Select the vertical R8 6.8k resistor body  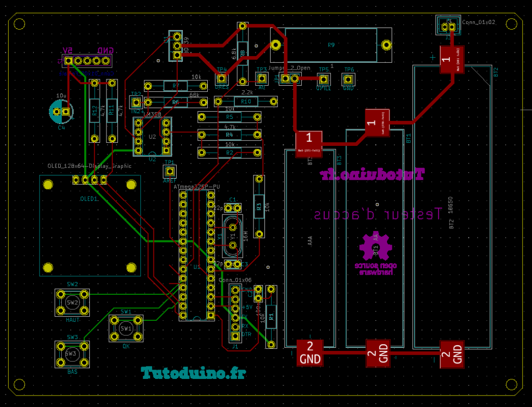click(243, 53)
